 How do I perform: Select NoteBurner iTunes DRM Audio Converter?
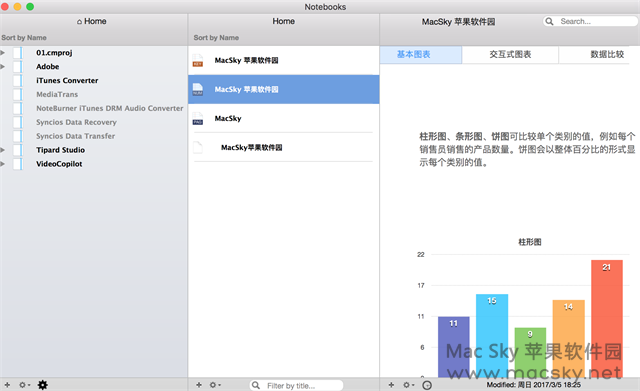tap(109, 108)
